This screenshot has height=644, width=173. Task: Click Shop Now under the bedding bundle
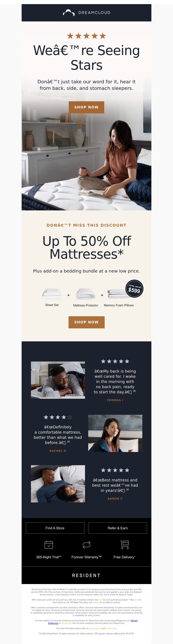(x=86, y=322)
